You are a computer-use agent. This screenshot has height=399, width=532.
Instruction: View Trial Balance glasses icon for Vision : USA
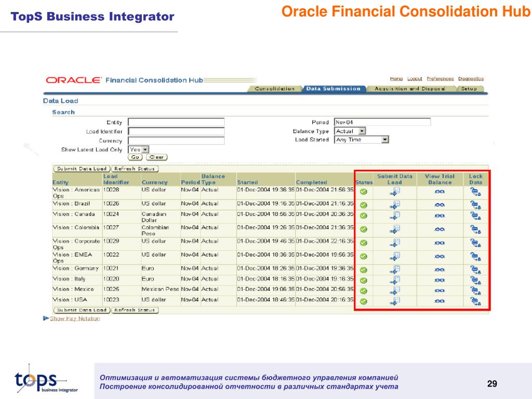440,301
